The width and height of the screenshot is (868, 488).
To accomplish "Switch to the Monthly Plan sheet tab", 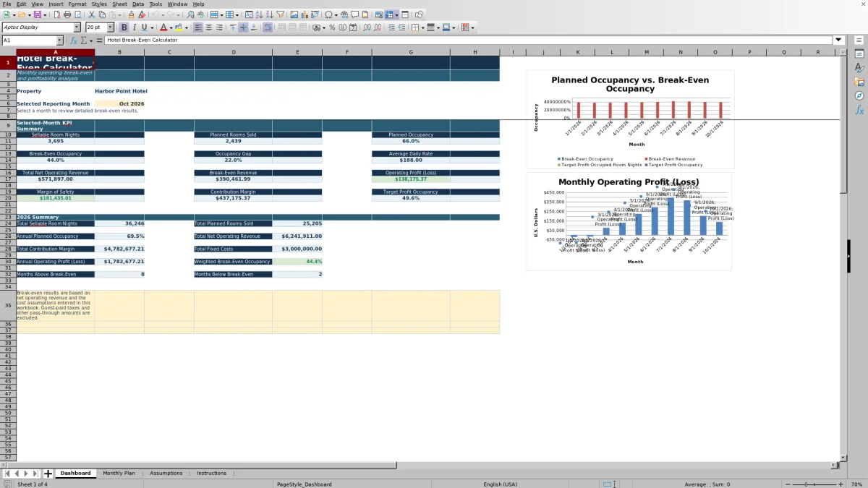I will point(119,474).
